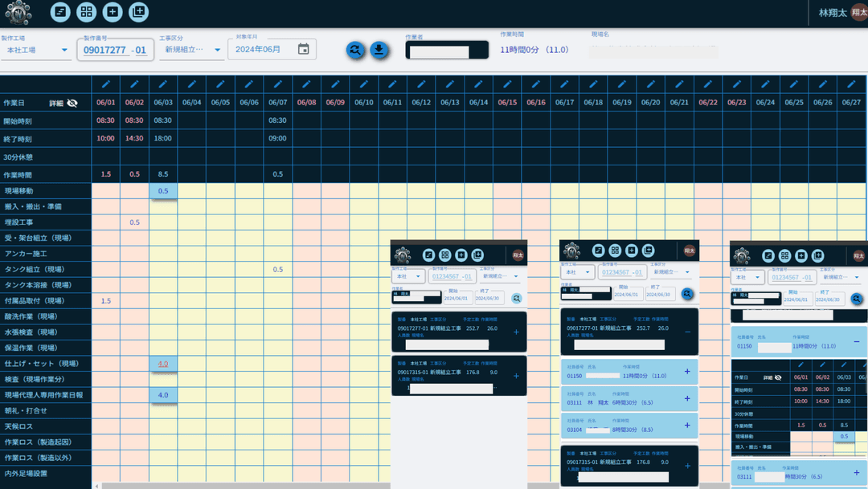
Task: Open the 翔太 user avatar in main header
Action: pos(860,12)
